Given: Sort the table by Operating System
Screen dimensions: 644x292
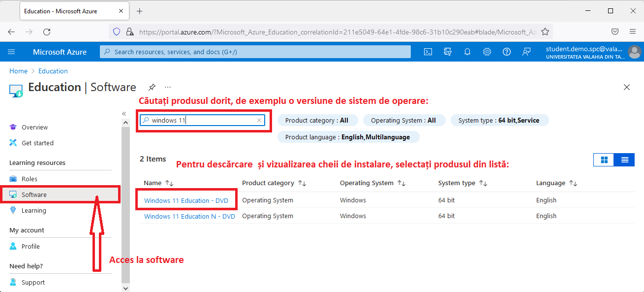Looking at the screenshot, I should pyautogui.click(x=401, y=183).
